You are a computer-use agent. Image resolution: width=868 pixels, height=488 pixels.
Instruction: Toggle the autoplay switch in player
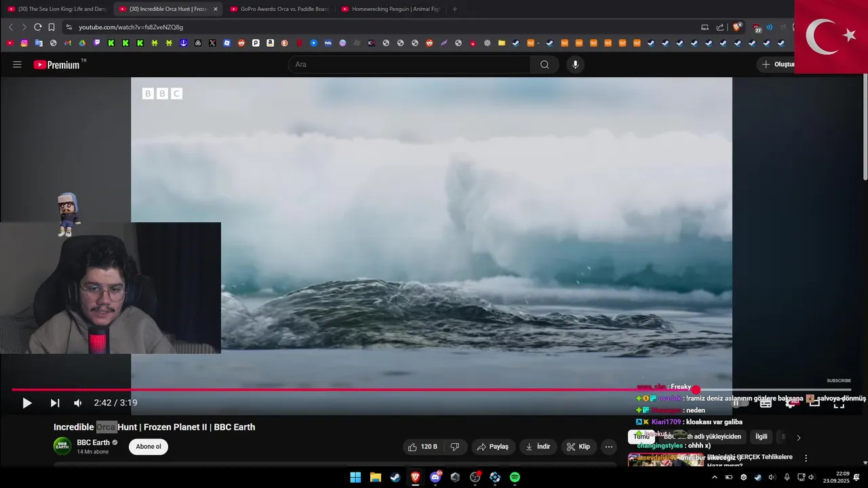click(x=738, y=403)
